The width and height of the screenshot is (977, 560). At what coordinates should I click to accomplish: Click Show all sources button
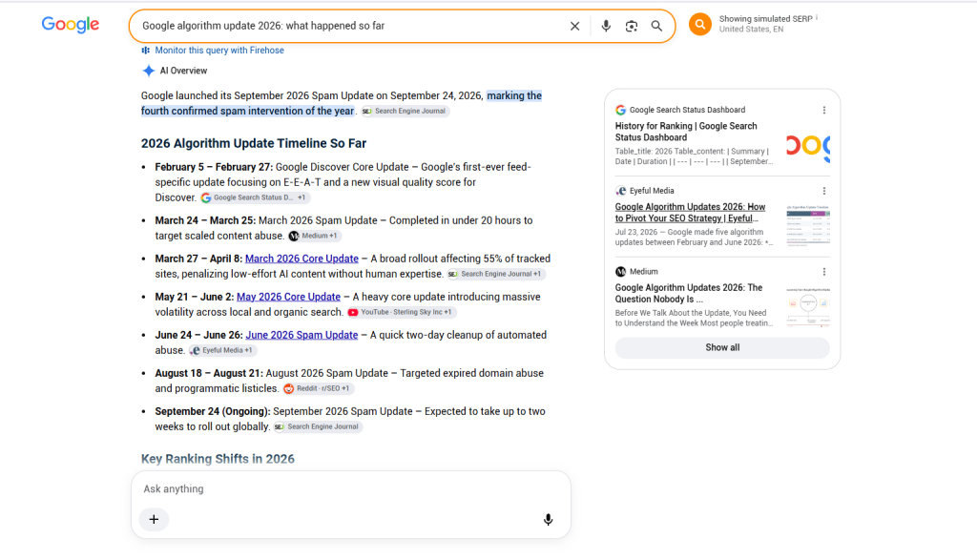[722, 347]
